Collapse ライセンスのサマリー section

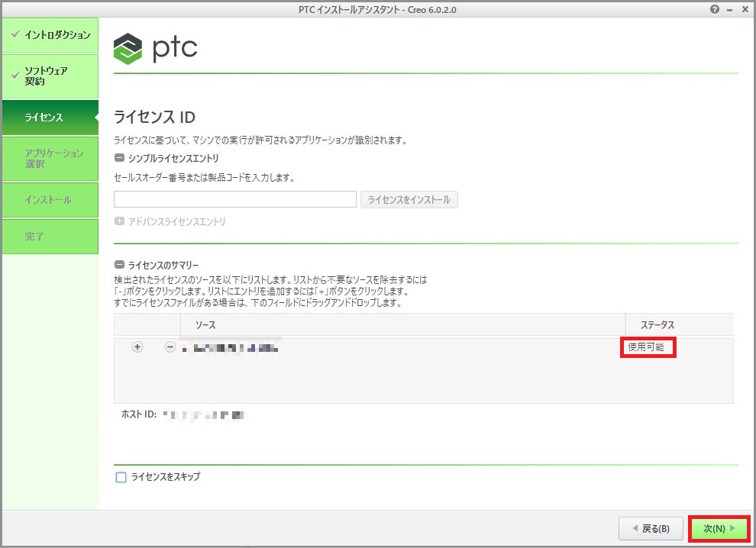pos(119,265)
